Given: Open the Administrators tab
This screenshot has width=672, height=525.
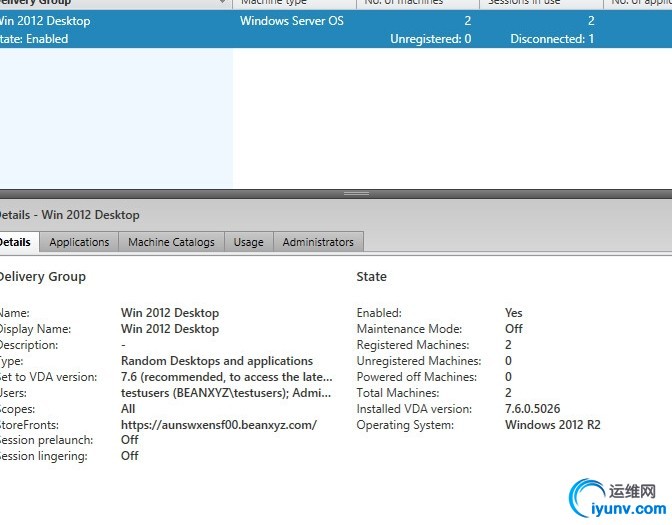Looking at the screenshot, I should tap(318, 242).
